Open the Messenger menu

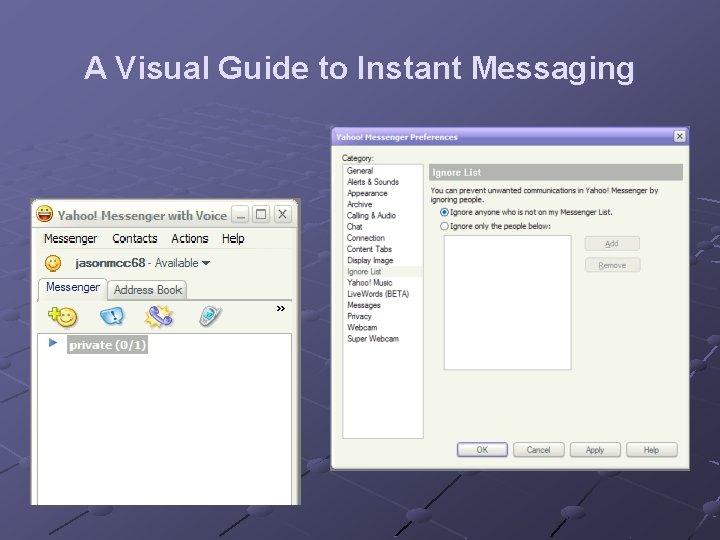click(x=70, y=239)
